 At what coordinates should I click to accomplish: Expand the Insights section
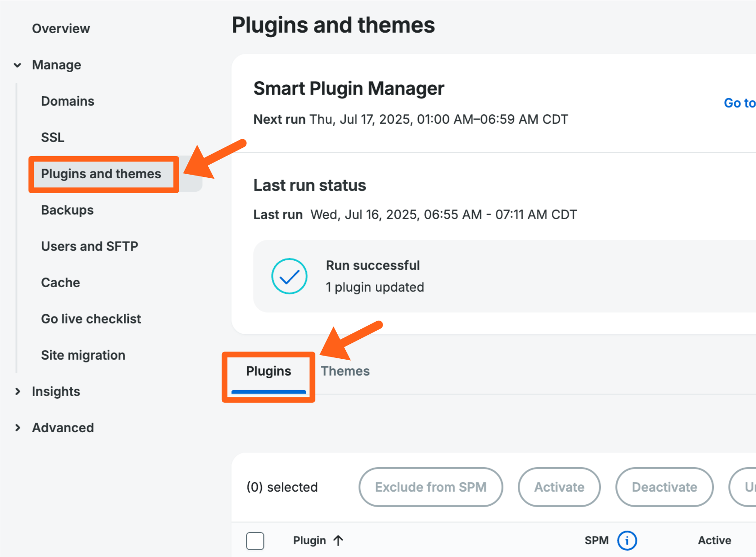(x=18, y=391)
